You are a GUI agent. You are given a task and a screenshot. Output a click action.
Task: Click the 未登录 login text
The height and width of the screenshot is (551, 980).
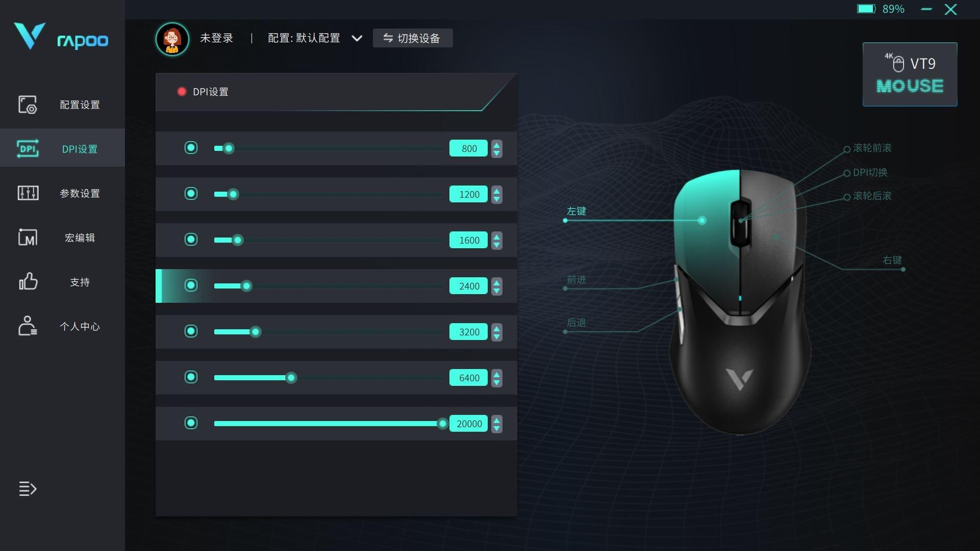point(216,38)
